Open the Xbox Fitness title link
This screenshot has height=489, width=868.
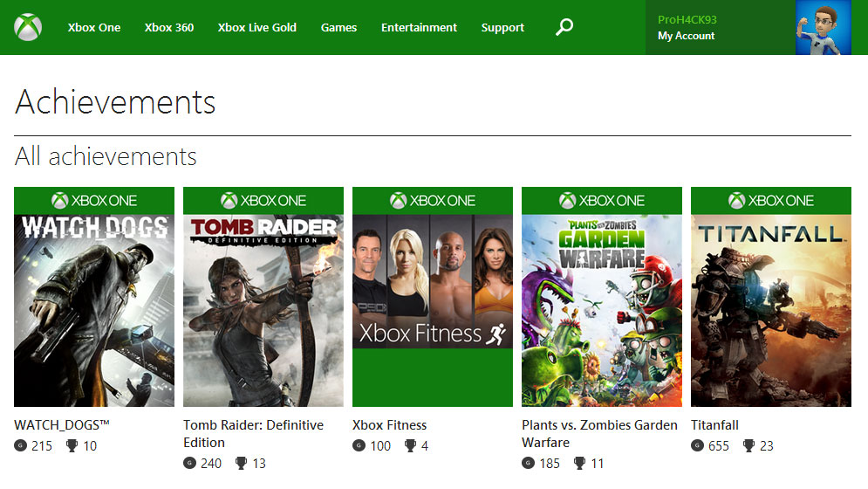[x=390, y=425]
